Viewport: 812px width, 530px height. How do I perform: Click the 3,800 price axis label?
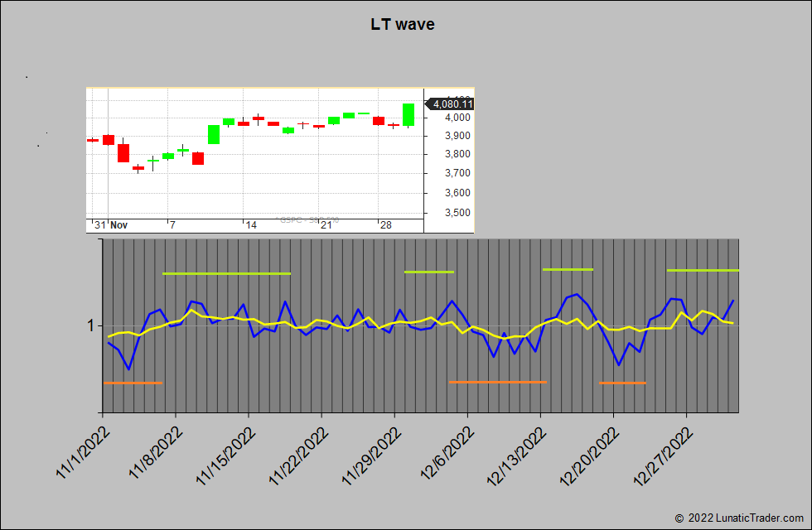point(457,154)
